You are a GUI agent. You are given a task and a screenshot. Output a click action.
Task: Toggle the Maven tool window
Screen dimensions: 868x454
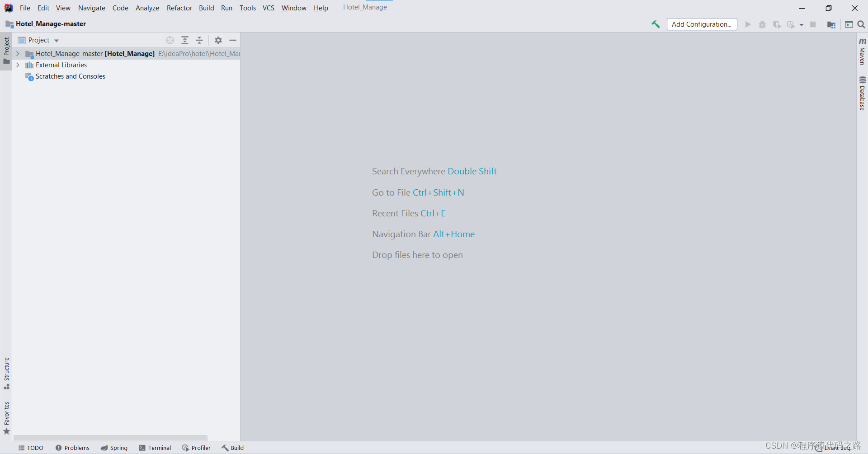pos(862,51)
